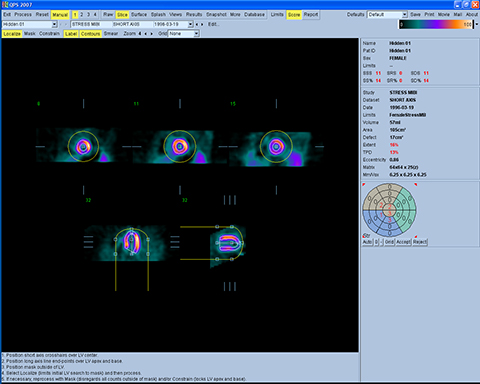
Task: Open the About dialog
Action: [x=472, y=15]
